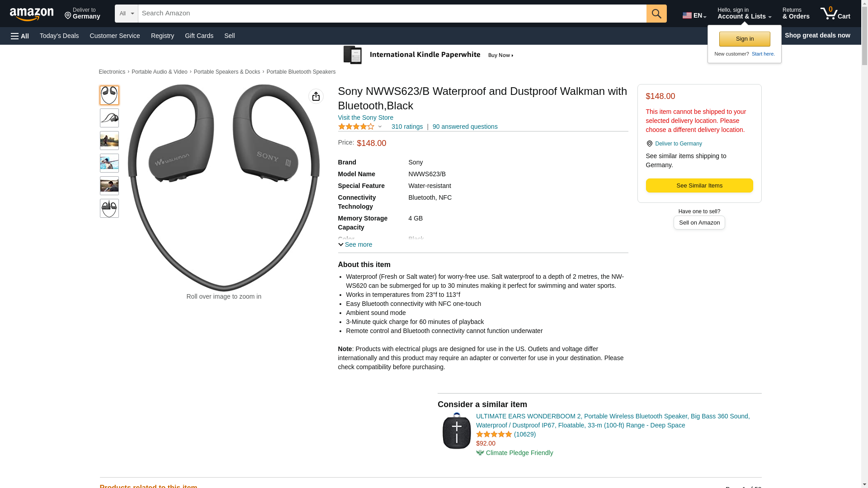Click the Deliver to Germany location icon

click(x=649, y=144)
